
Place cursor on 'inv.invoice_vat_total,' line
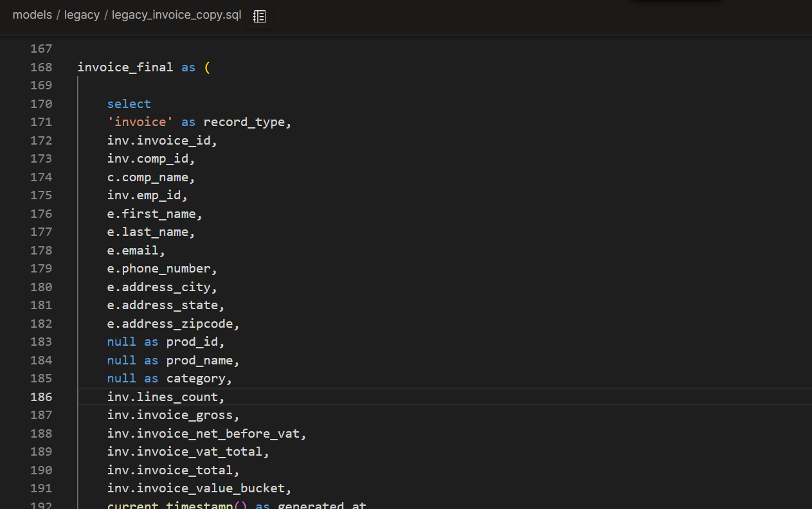pos(188,452)
